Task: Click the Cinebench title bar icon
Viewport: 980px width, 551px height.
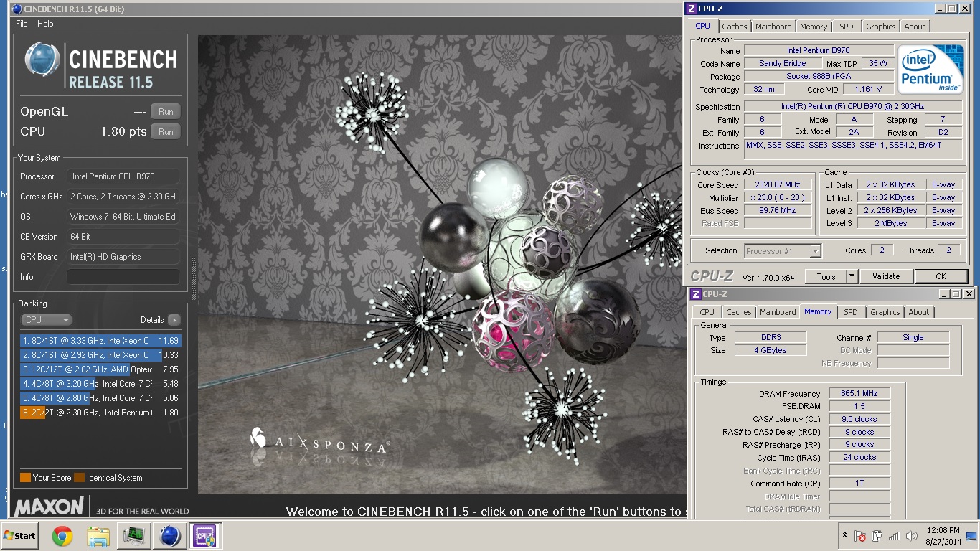Action: (17, 9)
